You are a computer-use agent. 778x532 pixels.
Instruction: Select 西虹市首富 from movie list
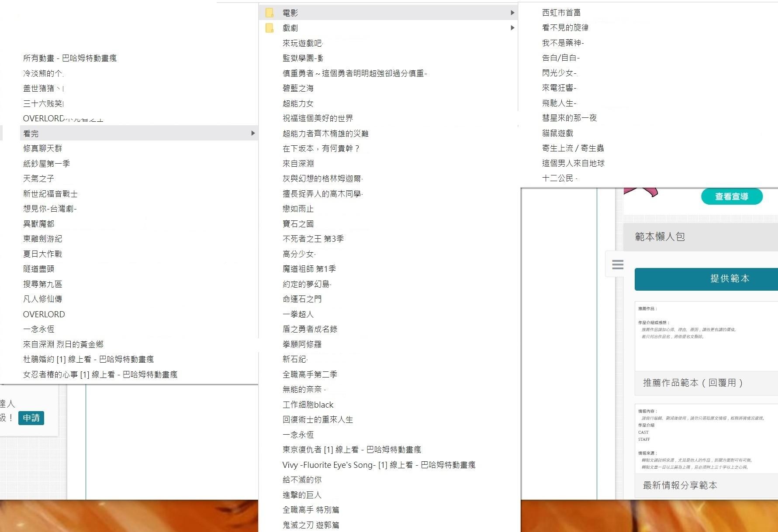[x=561, y=13]
